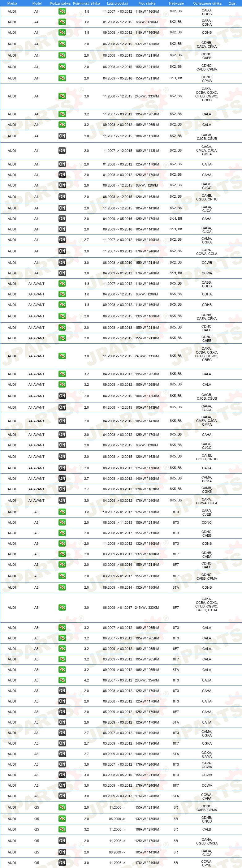Image resolution: width=242 pixels, height=868 pixels.
Task: Click the PB fuel icon in the A4 row with engine code CABA, CDHA
Action: (x=62, y=22)
